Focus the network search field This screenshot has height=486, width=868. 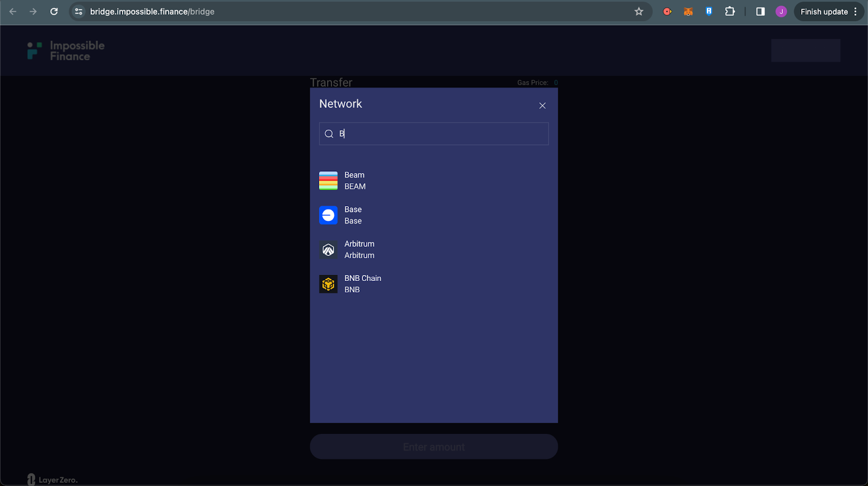pyautogui.click(x=434, y=134)
